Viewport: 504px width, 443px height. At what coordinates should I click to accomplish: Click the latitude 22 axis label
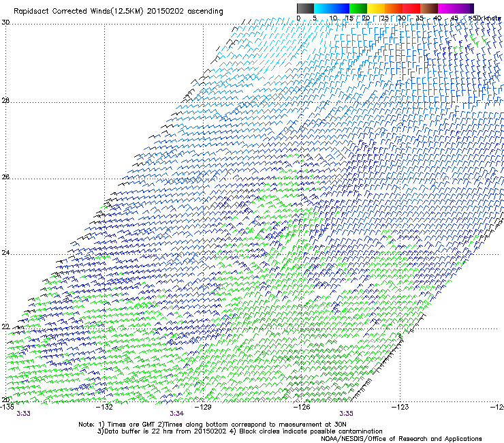tap(5, 326)
